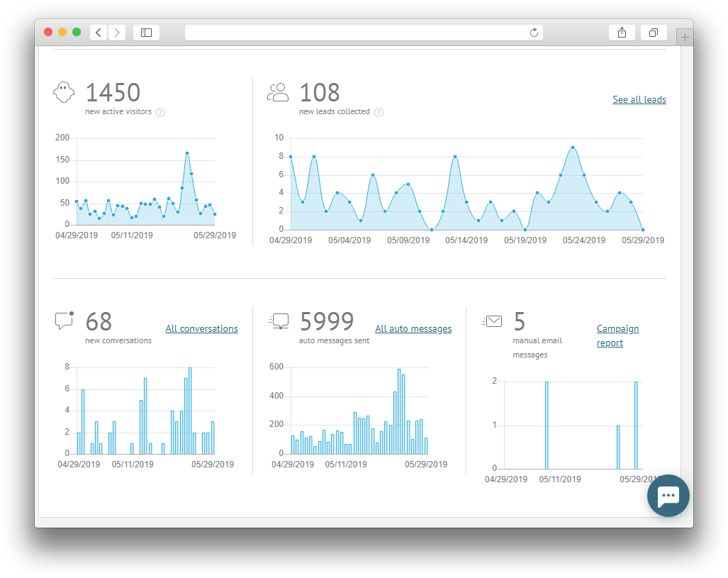Toggle the browser sidebar panel icon
Image resolution: width=728 pixels, height=578 pixels.
146,33
